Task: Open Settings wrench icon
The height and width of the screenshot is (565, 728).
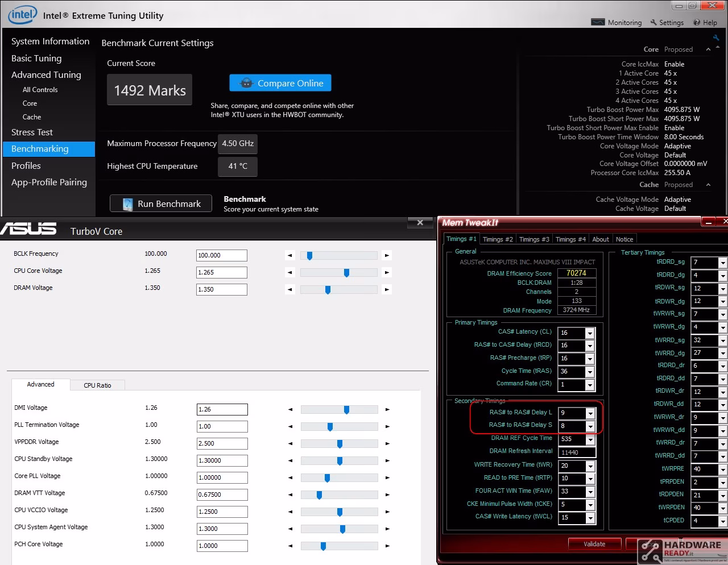Action: [653, 22]
